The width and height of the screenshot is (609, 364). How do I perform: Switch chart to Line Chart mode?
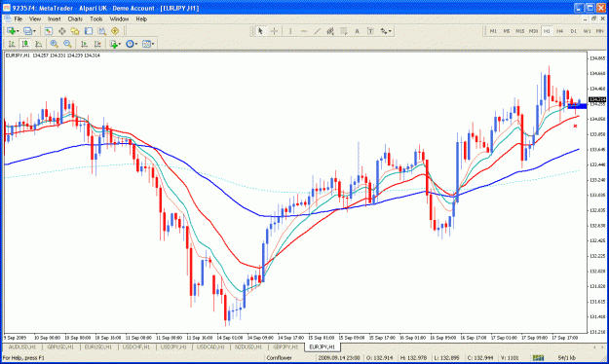click(x=38, y=44)
